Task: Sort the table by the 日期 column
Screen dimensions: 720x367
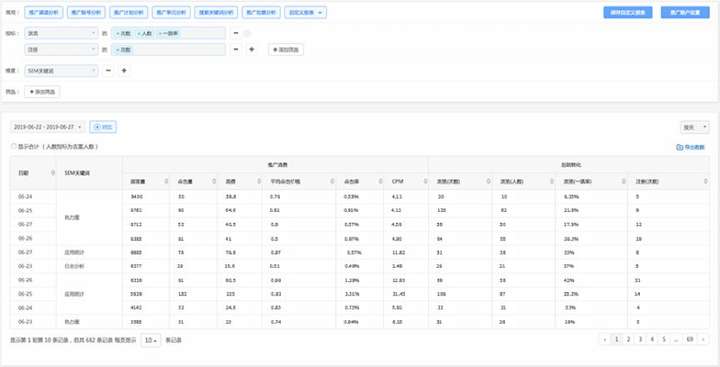Action: click(x=53, y=173)
